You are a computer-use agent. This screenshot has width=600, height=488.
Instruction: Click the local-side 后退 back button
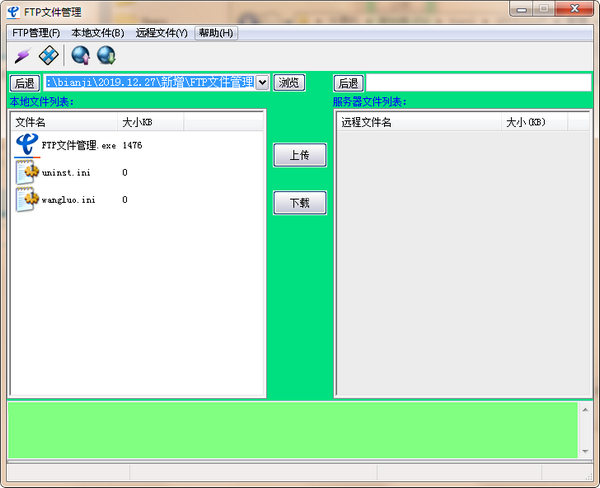pyautogui.click(x=24, y=83)
